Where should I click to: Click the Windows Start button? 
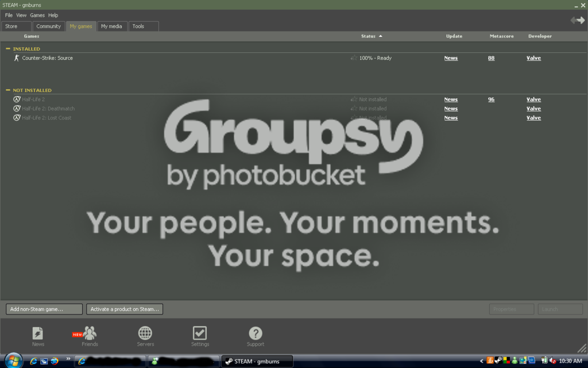click(13, 361)
